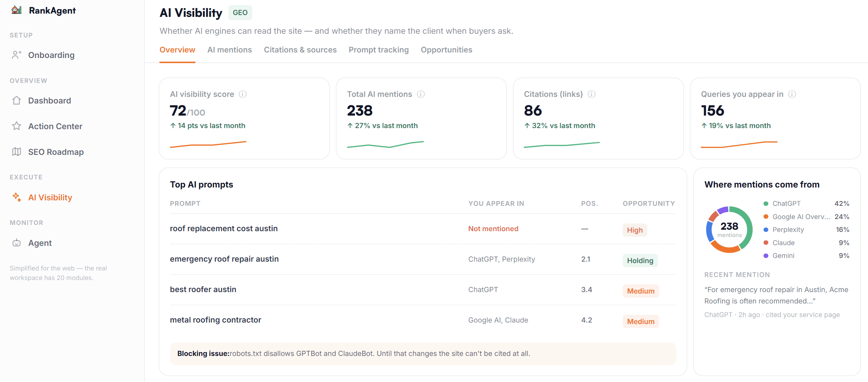The image size is (868, 382).
Task: Click the OPPORTUNITY column header
Action: pos(648,204)
